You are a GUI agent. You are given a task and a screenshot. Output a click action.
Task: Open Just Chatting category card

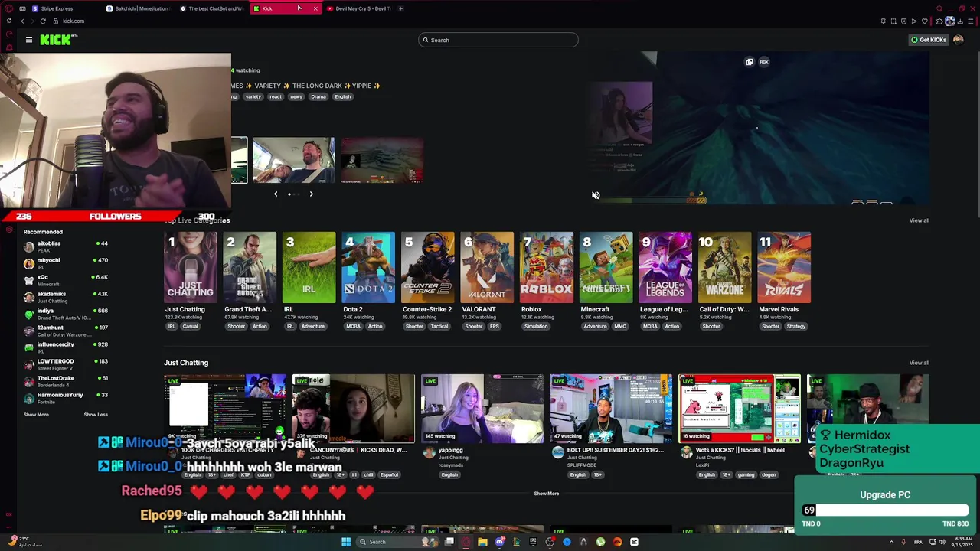(x=190, y=268)
